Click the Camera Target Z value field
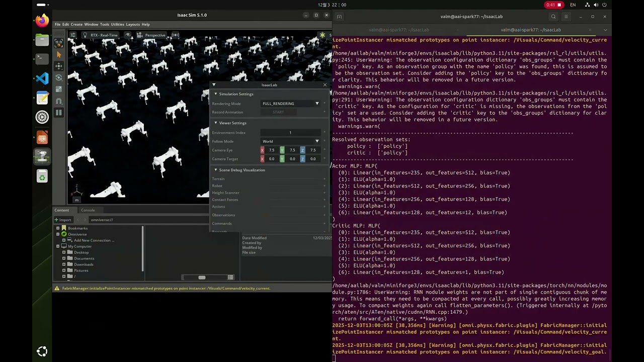Viewport: 644px width, 362px height. [x=313, y=159]
